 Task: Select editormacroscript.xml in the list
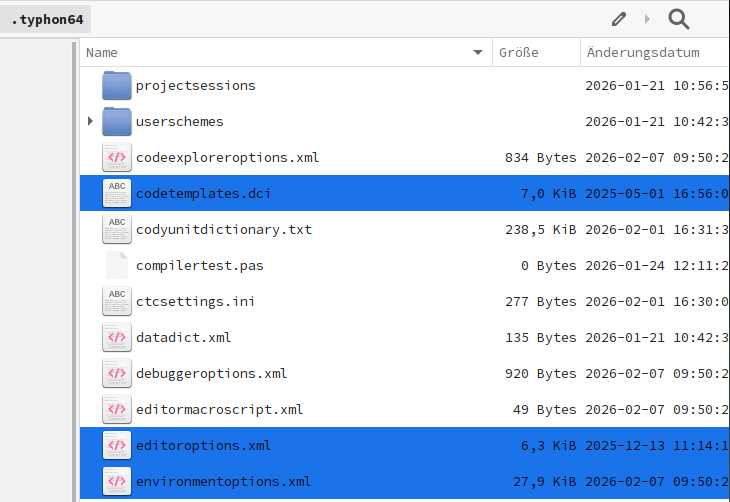click(219, 410)
